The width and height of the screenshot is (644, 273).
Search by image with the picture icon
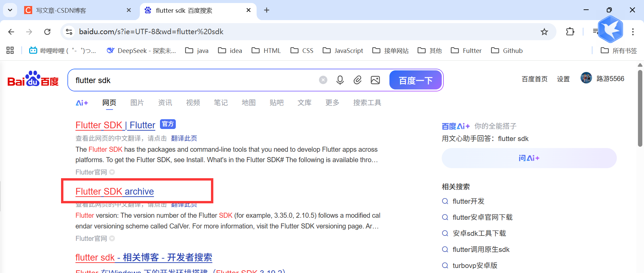pyautogui.click(x=375, y=80)
